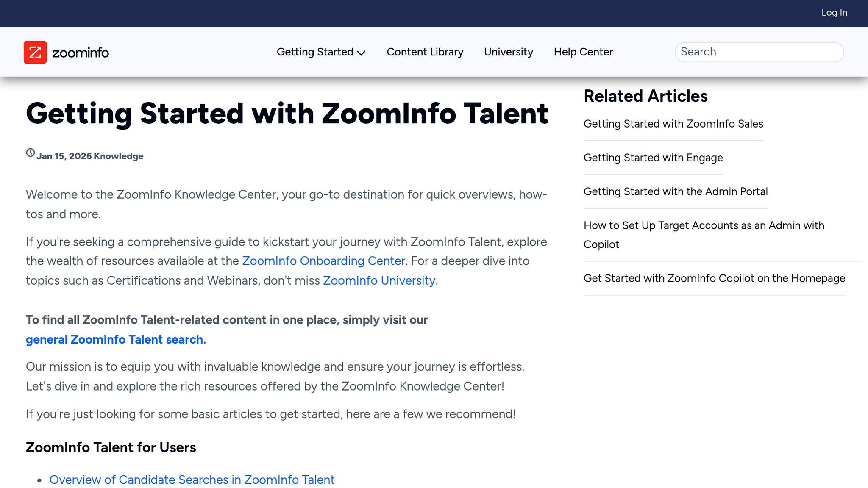Open Getting Started with the Admin Portal article
Image resolution: width=868 pixels, height=488 pixels.
(x=676, y=191)
